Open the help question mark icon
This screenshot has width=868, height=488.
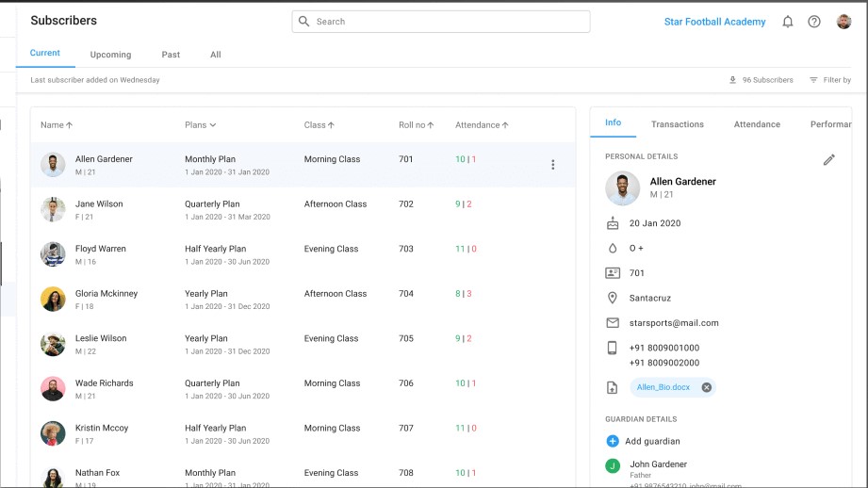tap(814, 22)
